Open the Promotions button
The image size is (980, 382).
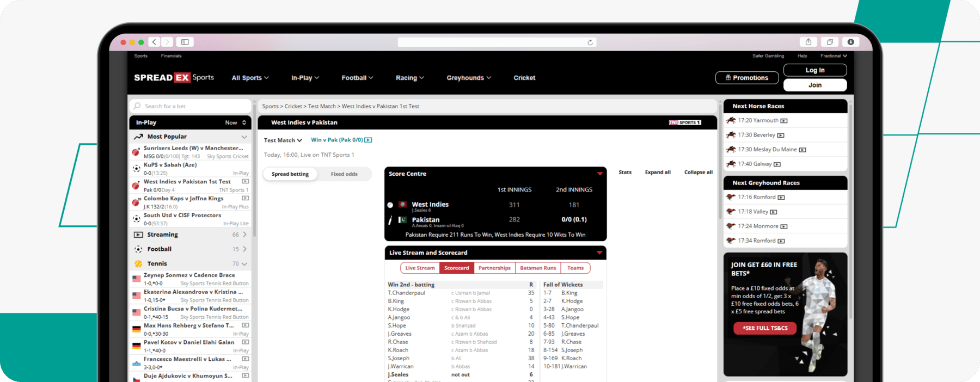click(x=746, y=78)
